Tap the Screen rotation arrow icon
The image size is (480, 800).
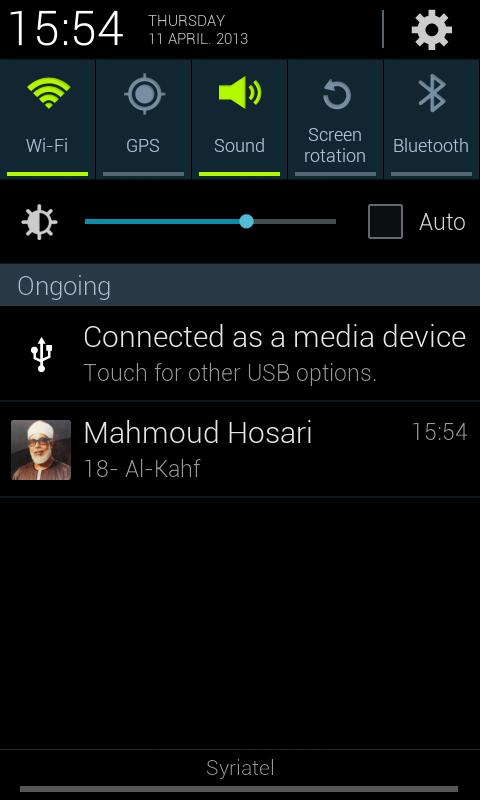(x=336, y=94)
